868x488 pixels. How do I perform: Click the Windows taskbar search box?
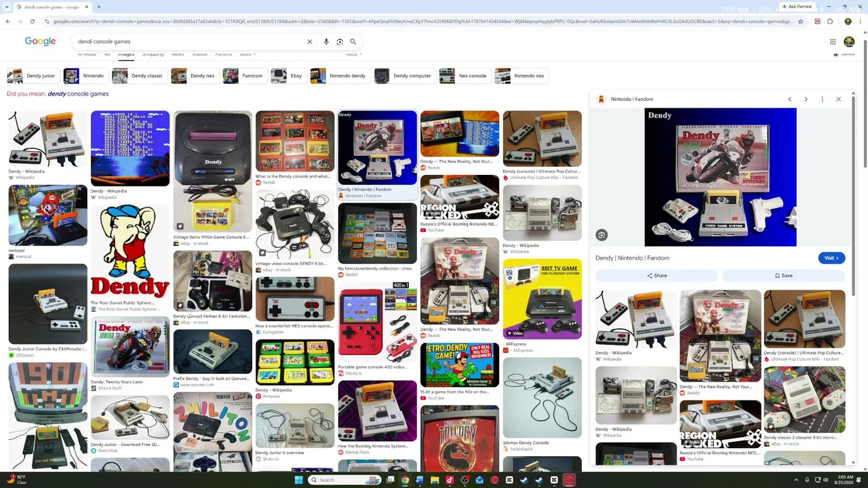click(344, 480)
